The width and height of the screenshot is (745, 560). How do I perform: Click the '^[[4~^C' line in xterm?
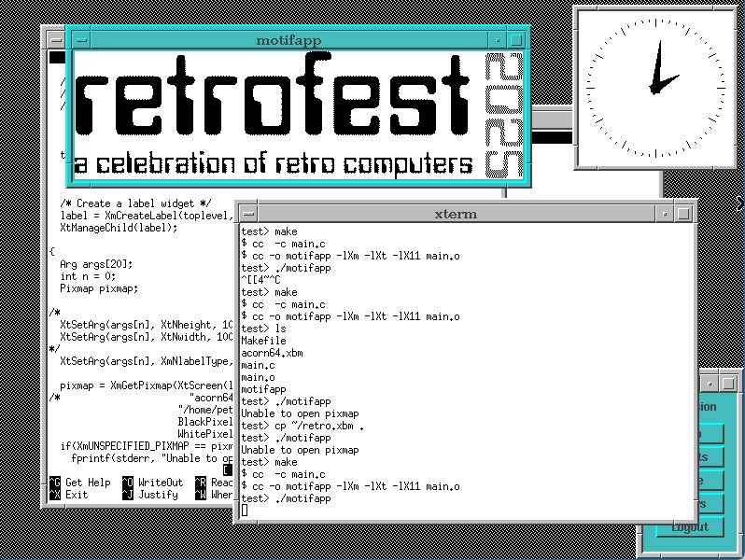click(x=260, y=280)
